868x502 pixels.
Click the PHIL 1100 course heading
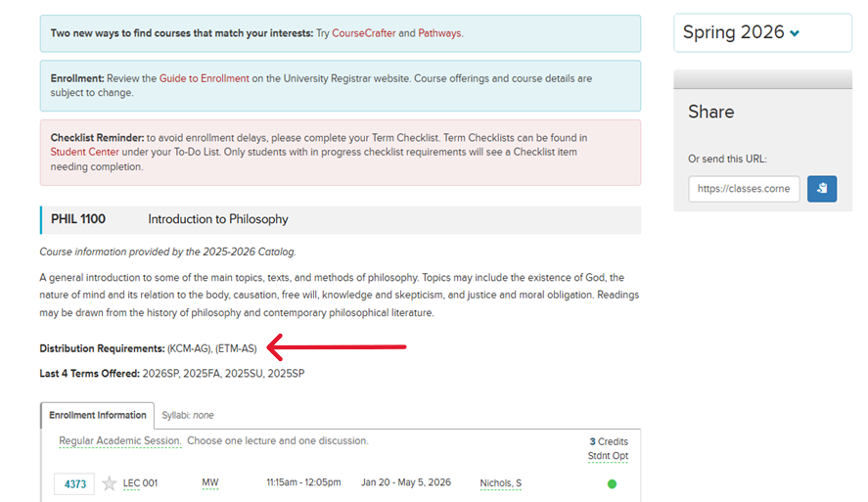point(78,219)
